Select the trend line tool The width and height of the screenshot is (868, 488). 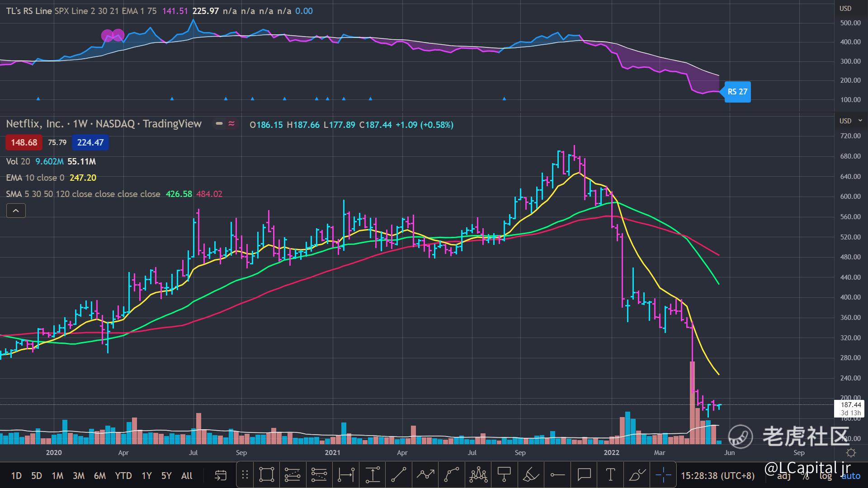[x=398, y=475]
